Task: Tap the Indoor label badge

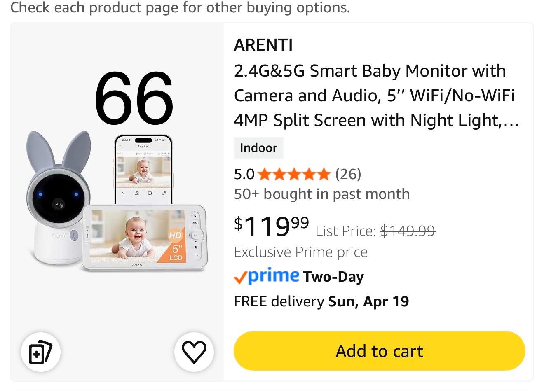Action: point(258,148)
